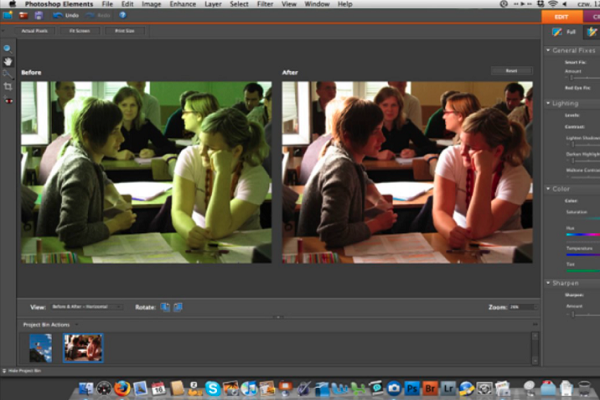Image resolution: width=600 pixels, height=400 pixels.
Task: Open the Layer menu
Action: [213, 4]
